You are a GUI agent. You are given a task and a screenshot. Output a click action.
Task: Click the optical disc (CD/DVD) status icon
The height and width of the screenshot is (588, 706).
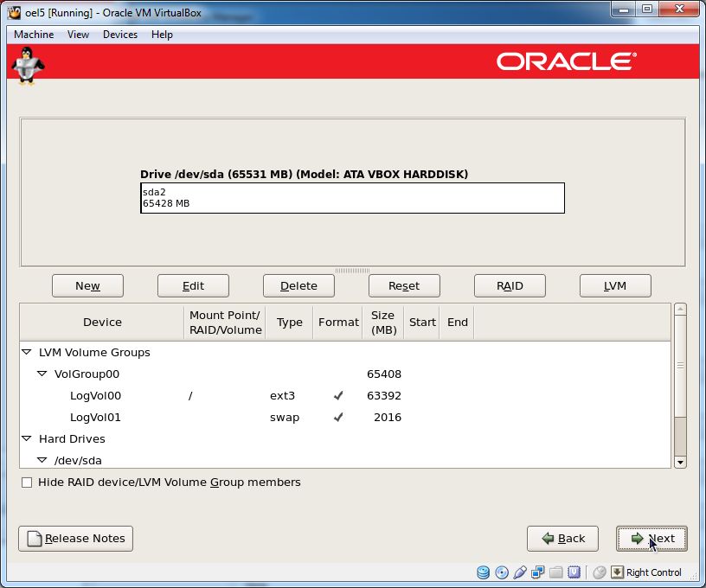point(502,572)
